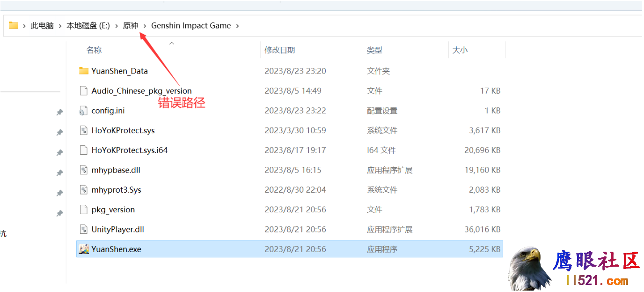Expand the chevron after 本地磁盘 (E:)
The width and height of the screenshot is (644, 292).
coord(117,26)
